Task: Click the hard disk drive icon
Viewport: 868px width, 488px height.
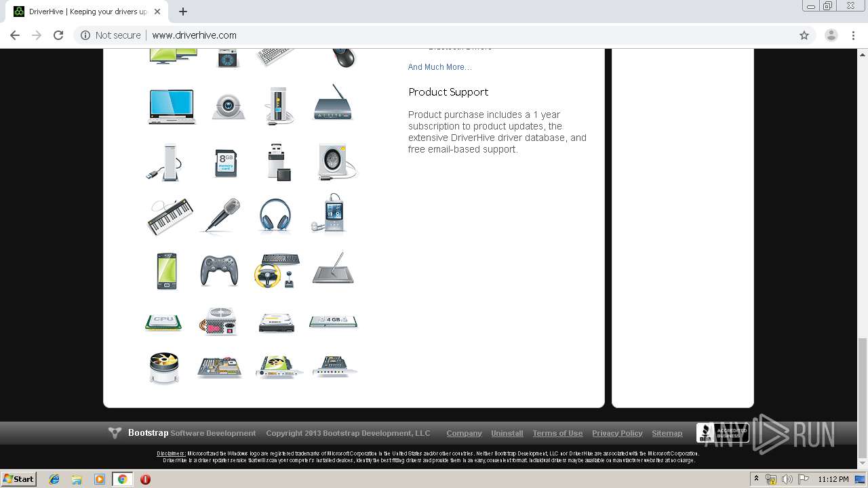Action: (277, 323)
